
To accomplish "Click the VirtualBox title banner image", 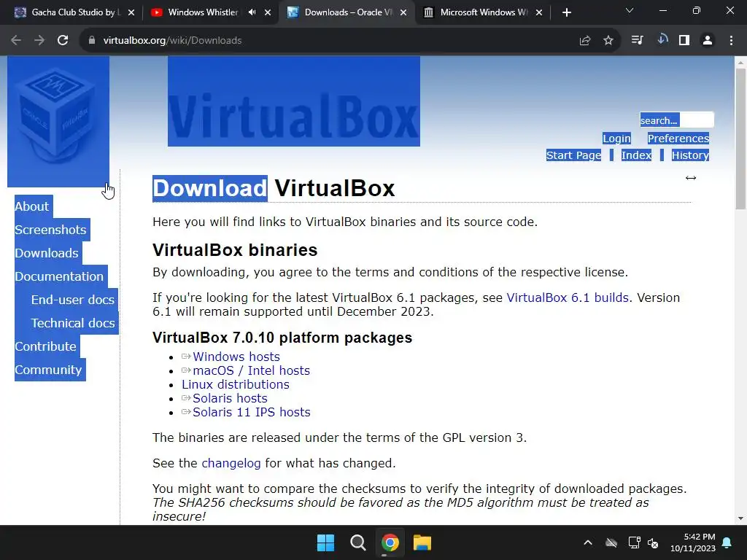I will pos(294,101).
